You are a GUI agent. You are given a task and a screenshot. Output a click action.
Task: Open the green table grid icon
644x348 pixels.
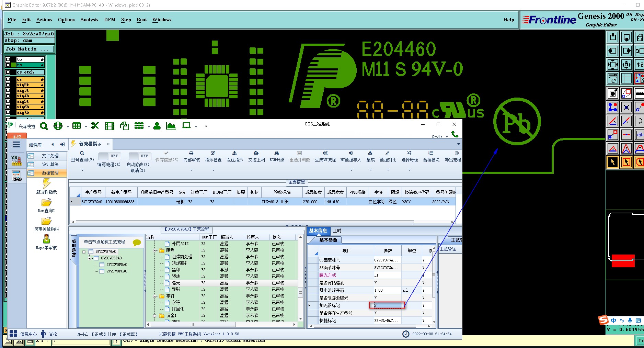tap(77, 126)
